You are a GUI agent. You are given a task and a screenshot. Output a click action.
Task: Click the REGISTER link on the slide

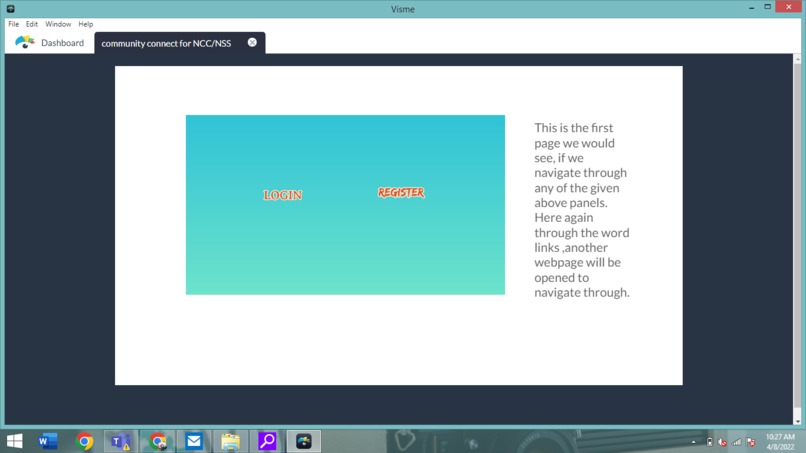click(401, 192)
